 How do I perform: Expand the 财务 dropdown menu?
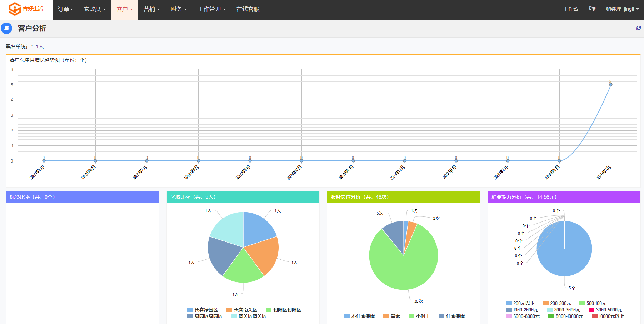pos(179,9)
